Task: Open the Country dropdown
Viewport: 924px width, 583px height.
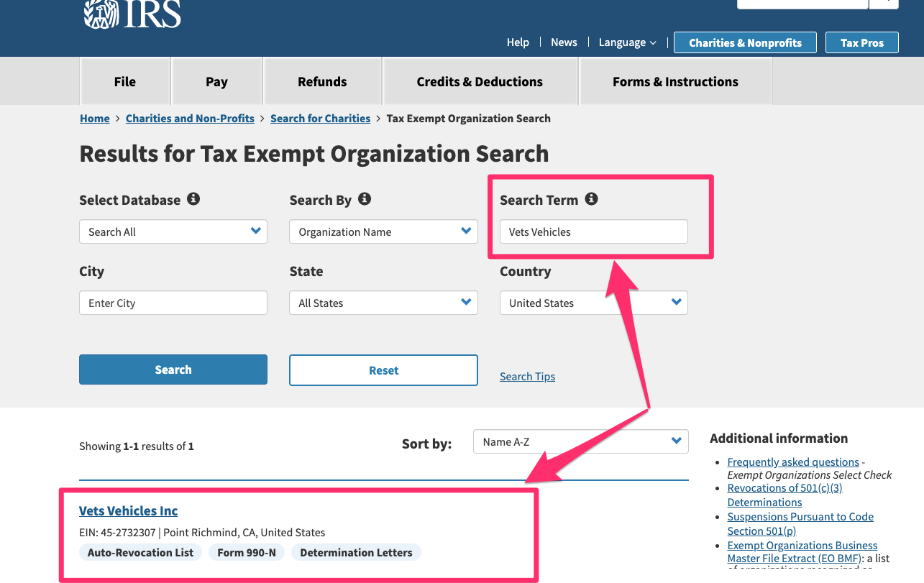Action: tap(593, 303)
